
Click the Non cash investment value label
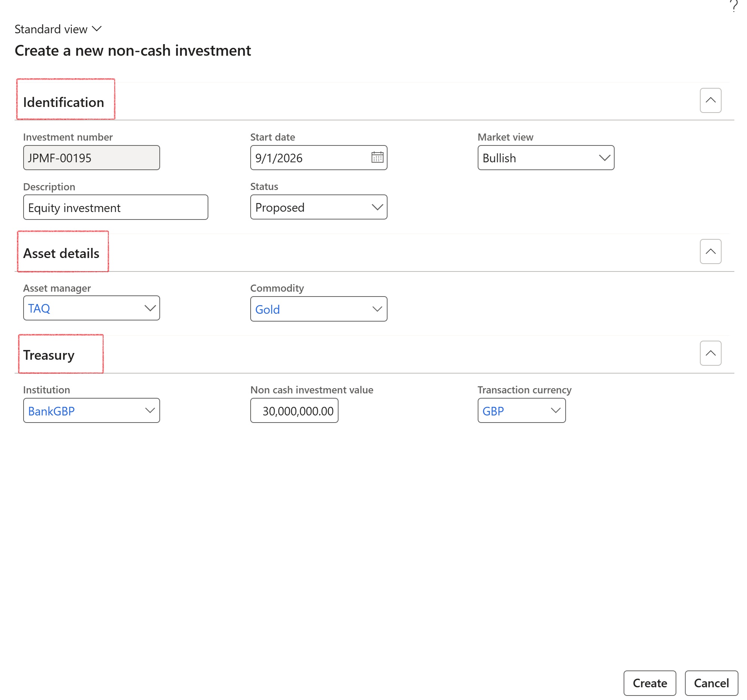coord(312,390)
